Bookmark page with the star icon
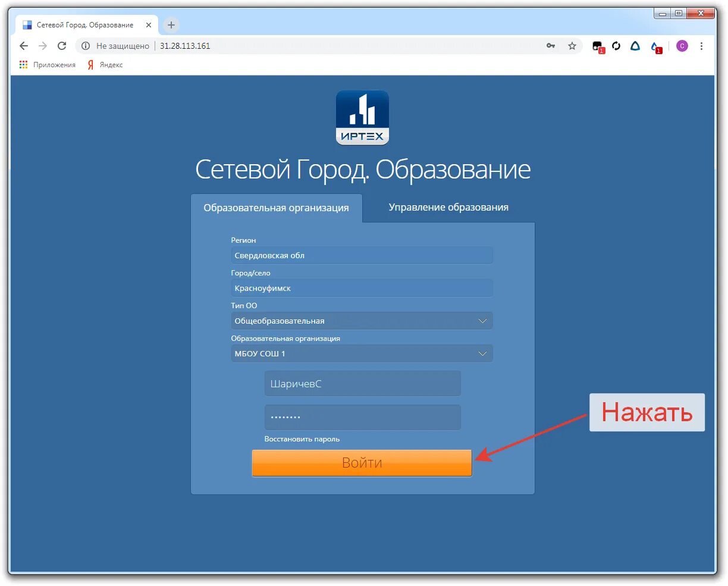 572,46
